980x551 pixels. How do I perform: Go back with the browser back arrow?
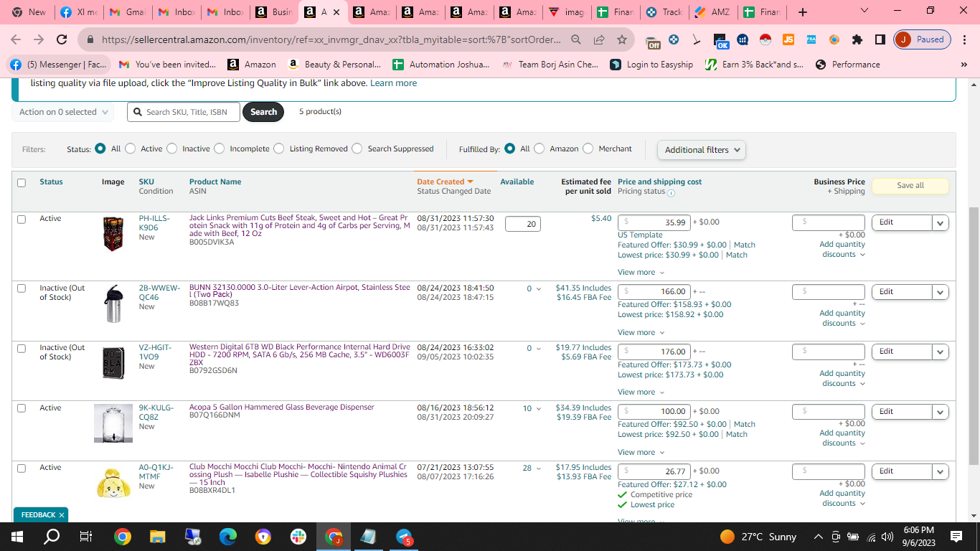[16, 40]
